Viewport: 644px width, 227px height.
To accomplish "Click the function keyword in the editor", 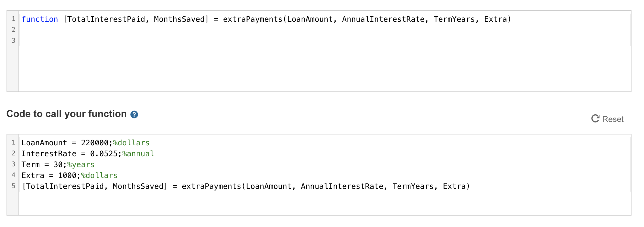I will coord(40,19).
